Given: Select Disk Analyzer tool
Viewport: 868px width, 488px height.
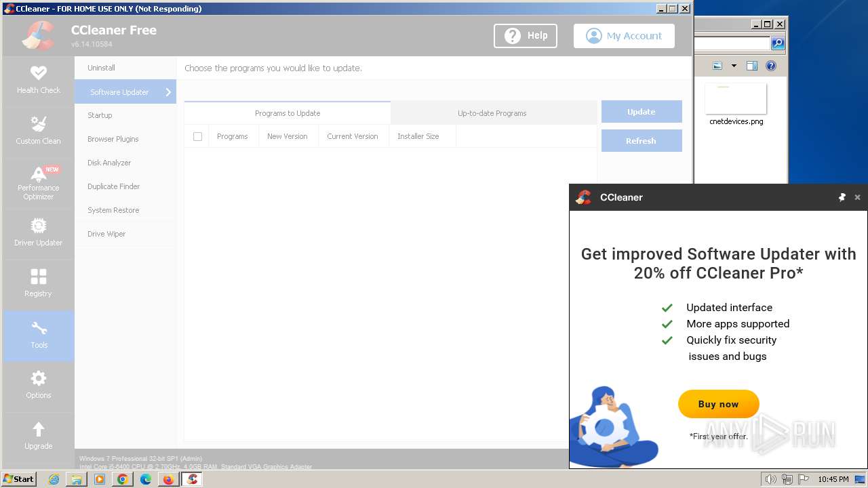Looking at the screenshot, I should [x=125, y=163].
